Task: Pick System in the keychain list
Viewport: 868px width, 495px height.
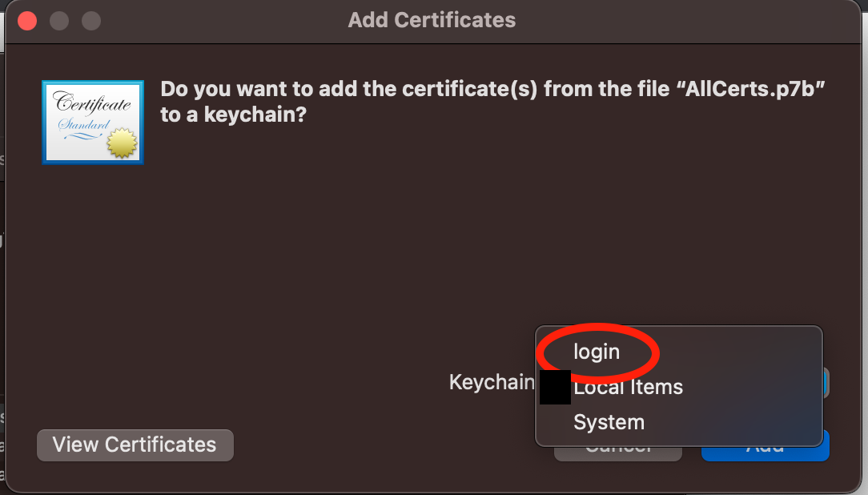Action: (609, 422)
